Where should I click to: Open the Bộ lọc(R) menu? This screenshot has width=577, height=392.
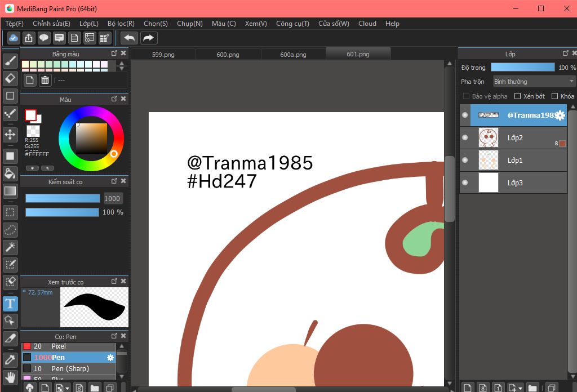(121, 24)
